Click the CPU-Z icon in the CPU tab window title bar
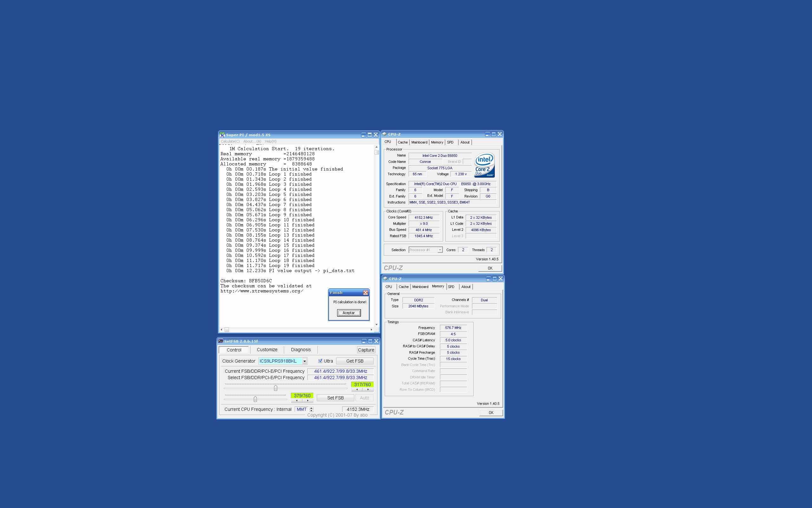Viewport: 812px width, 508px height. [384, 134]
